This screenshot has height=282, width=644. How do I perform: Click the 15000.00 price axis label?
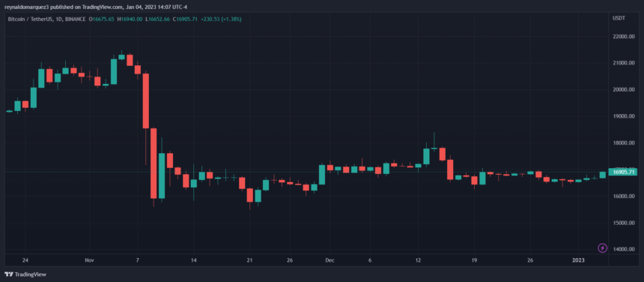(624, 223)
